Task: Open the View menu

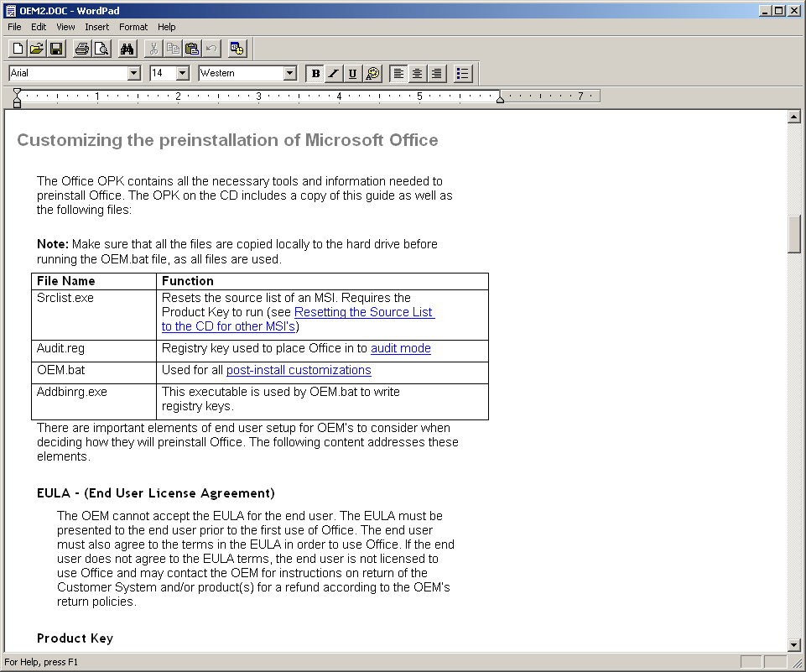Action: [65, 27]
